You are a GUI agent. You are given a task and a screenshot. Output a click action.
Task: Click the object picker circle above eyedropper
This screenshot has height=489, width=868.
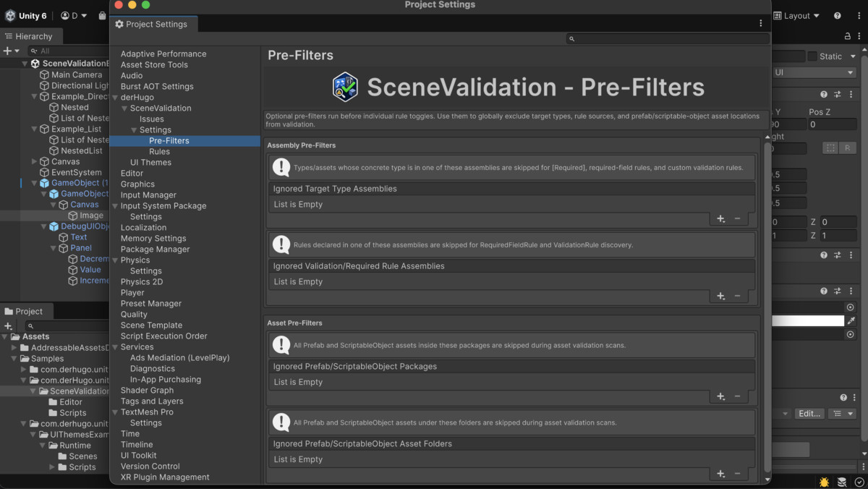[x=850, y=307]
